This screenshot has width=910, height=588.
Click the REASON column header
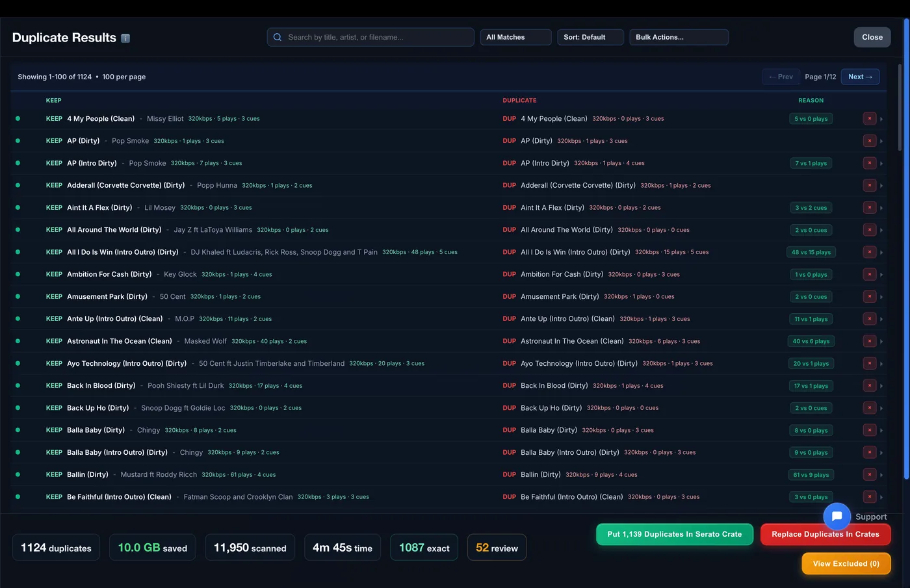811,101
